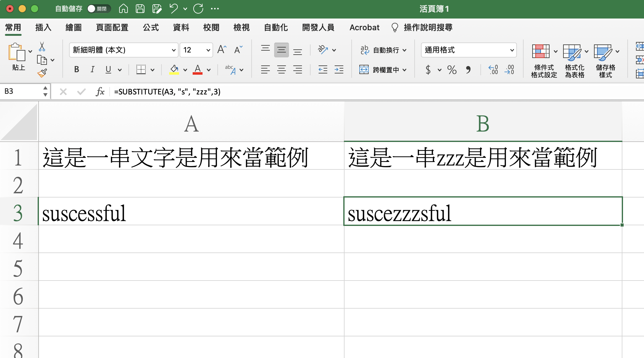644x358 pixels.
Task: Click the Increase Font Size icon
Action: point(222,50)
